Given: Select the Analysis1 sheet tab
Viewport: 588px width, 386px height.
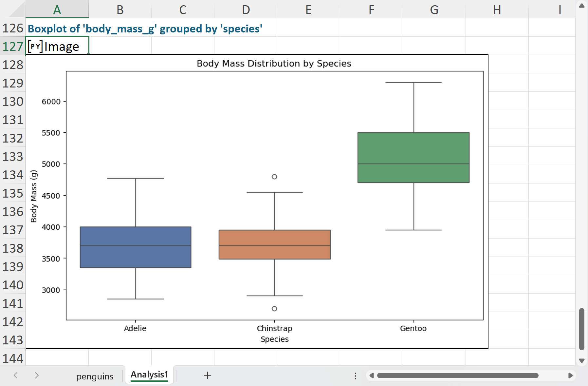Looking at the screenshot, I should [x=149, y=375].
